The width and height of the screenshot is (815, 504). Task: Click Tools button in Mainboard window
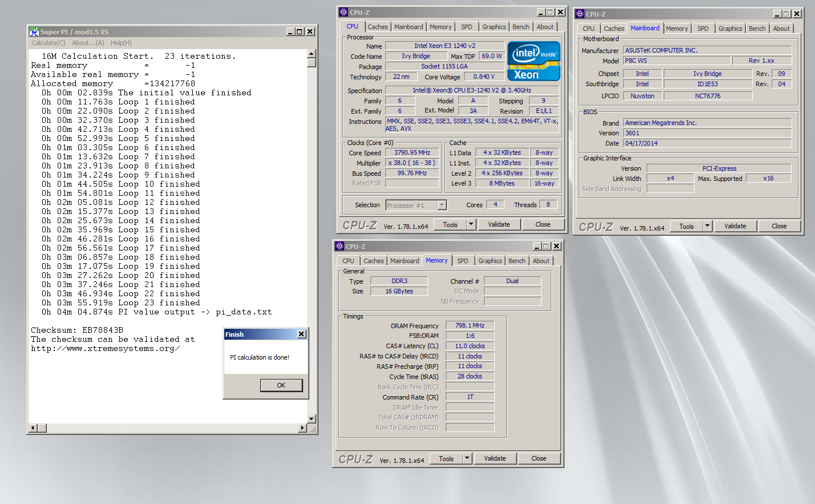(687, 226)
